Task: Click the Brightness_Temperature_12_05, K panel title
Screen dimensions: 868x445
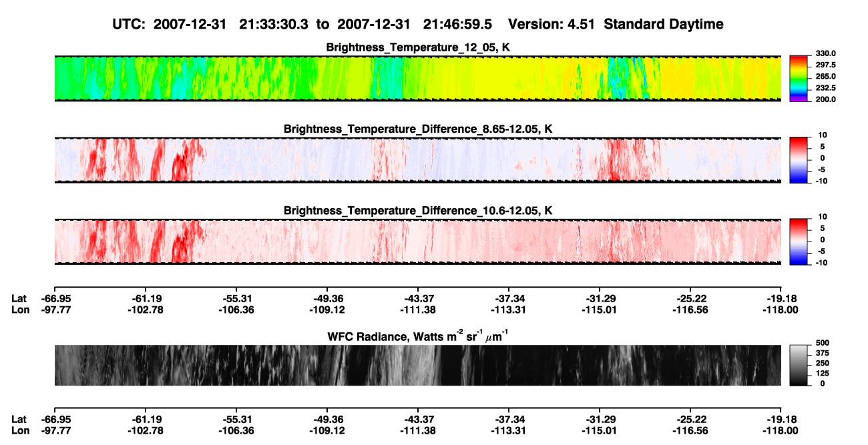Action: [418, 47]
